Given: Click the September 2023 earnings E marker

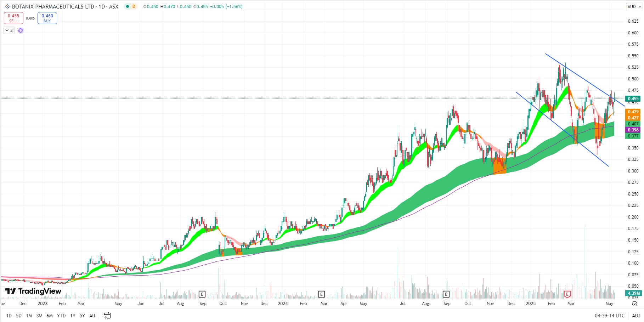Looking at the screenshot, I should tap(202, 294).
